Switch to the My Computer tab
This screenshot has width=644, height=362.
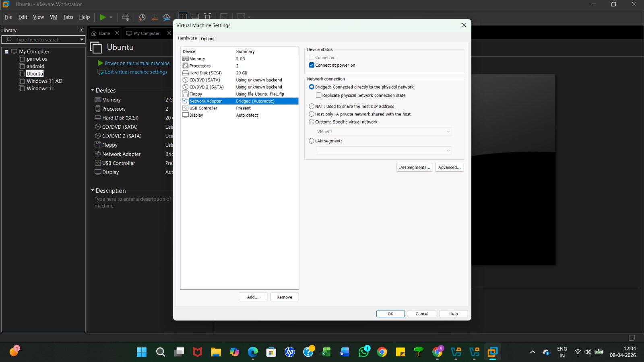pos(147,33)
